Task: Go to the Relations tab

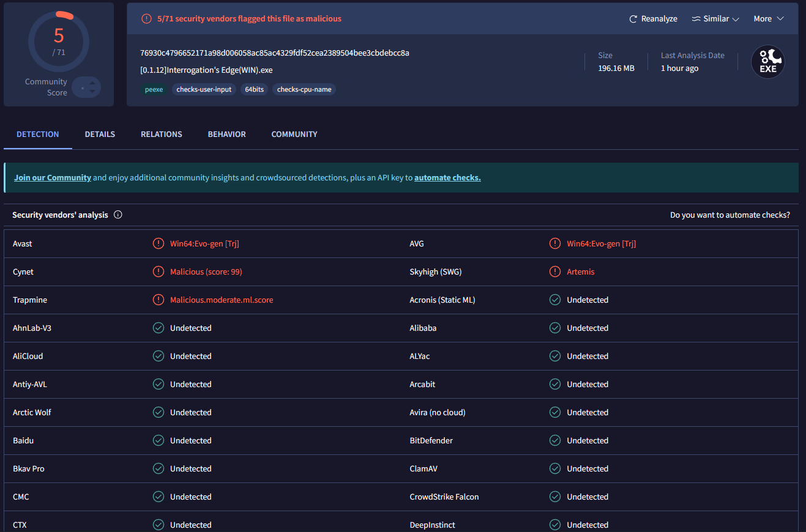Action: [162, 134]
